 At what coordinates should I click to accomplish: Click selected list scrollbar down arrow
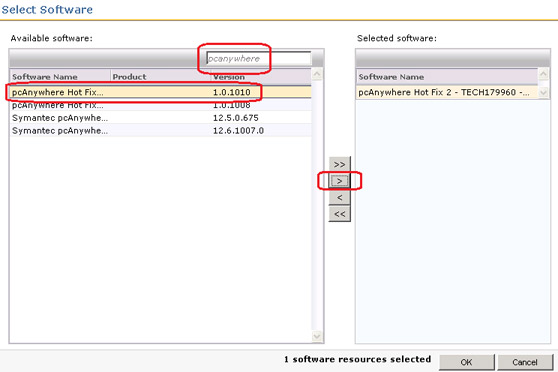[x=543, y=92]
